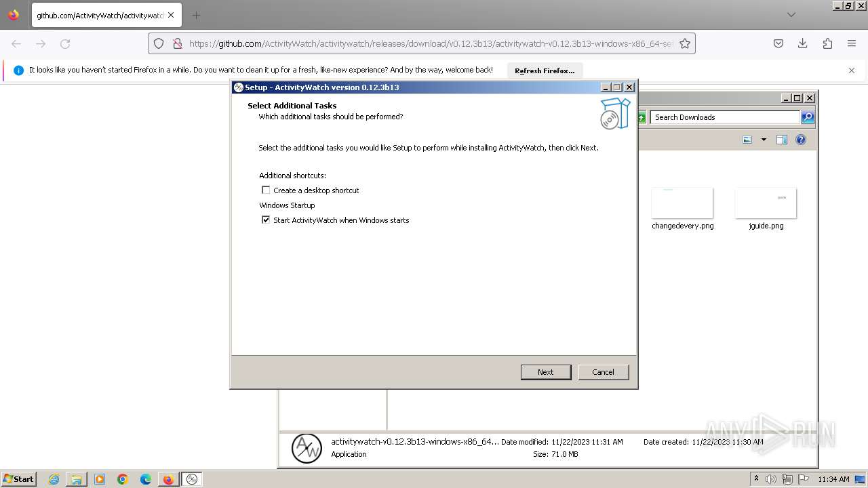Image resolution: width=868 pixels, height=488 pixels.
Task: Click the info icon in notification bar
Action: point(19,70)
